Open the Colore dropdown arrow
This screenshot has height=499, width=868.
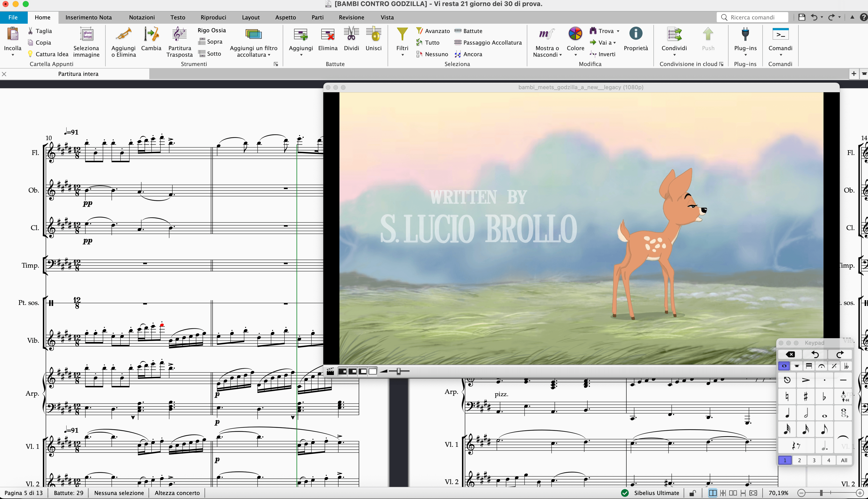tap(575, 55)
